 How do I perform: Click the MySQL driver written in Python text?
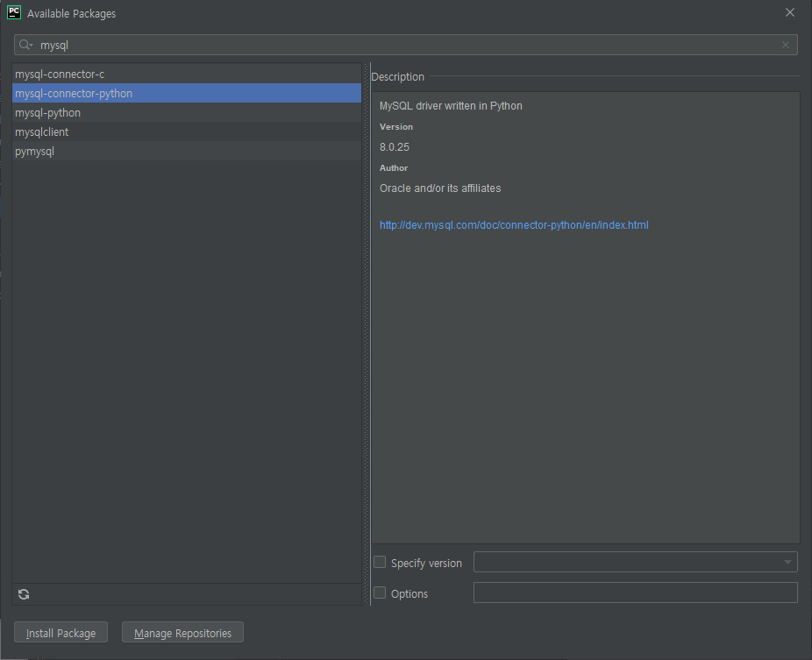[x=451, y=105]
